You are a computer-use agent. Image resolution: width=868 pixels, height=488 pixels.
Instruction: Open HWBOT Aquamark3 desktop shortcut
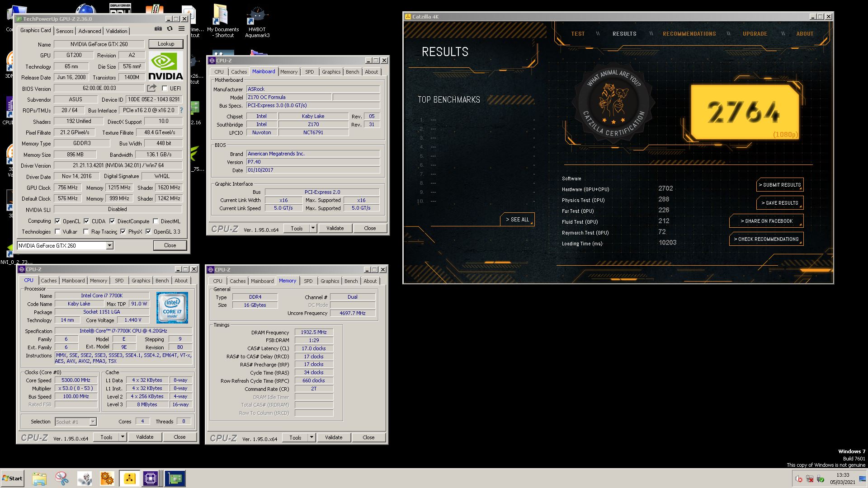click(x=257, y=21)
